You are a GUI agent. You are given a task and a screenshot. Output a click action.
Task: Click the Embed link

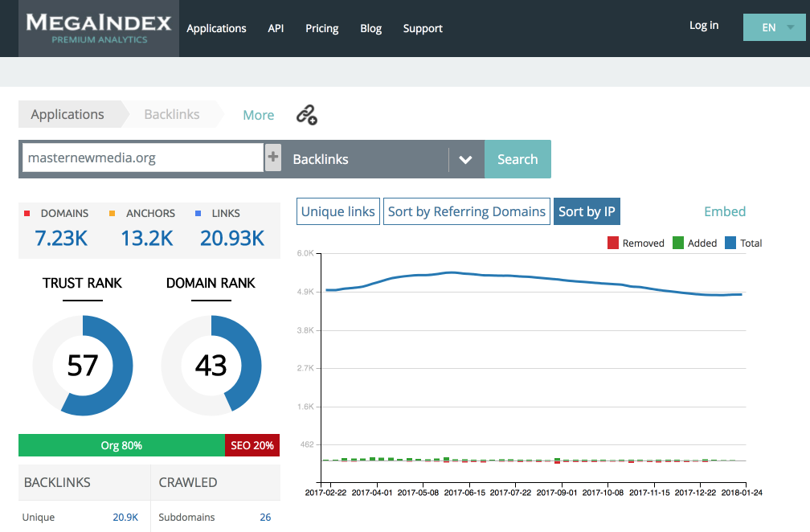tap(725, 211)
